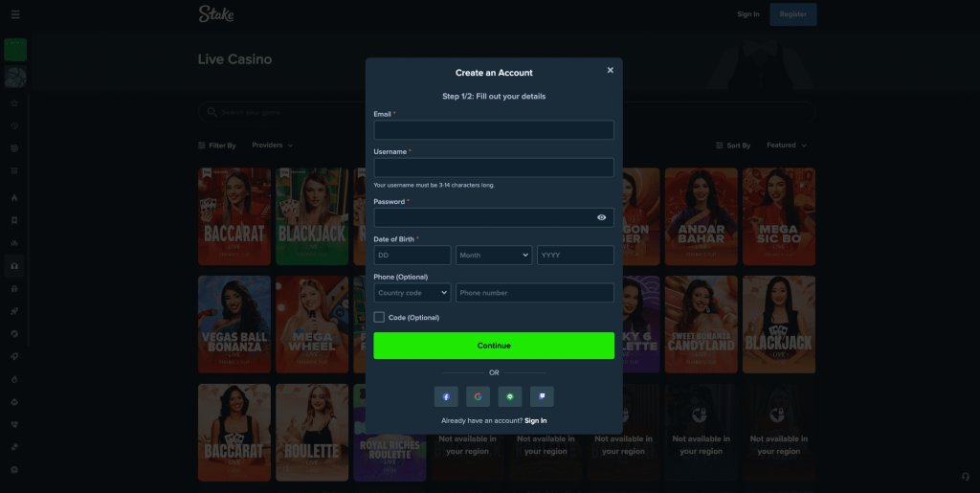
Task: Click the Sign In link in dialog
Action: point(536,420)
